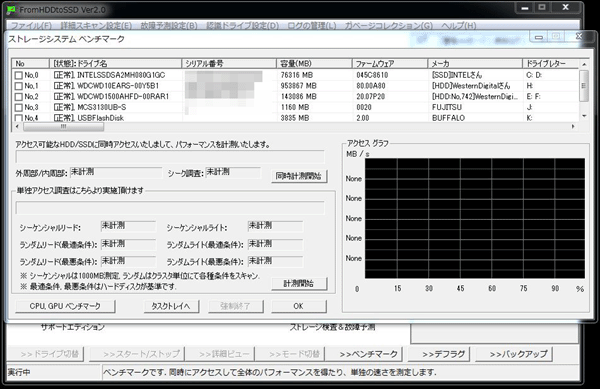
Task: Tick the checkbox for drive No.4
Action: coord(18,118)
